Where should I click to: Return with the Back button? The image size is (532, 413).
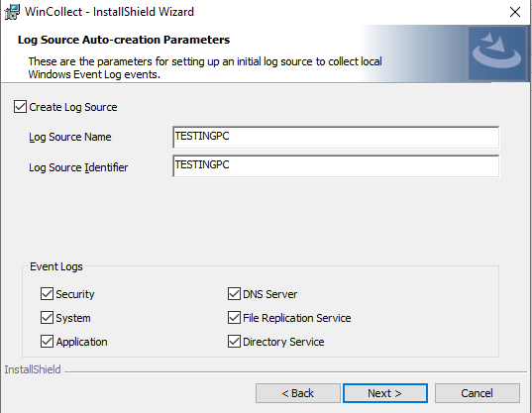pos(298,393)
